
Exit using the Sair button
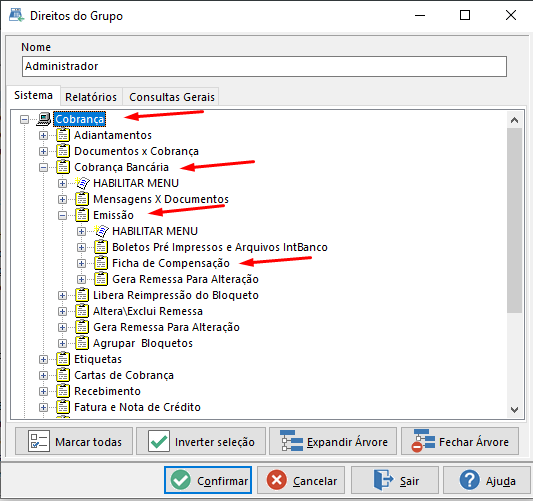pyautogui.click(x=395, y=480)
